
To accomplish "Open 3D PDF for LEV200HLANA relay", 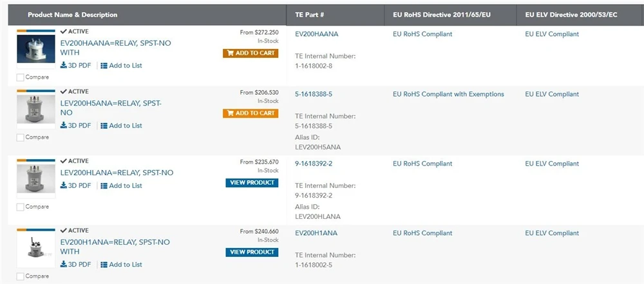I will point(76,185).
